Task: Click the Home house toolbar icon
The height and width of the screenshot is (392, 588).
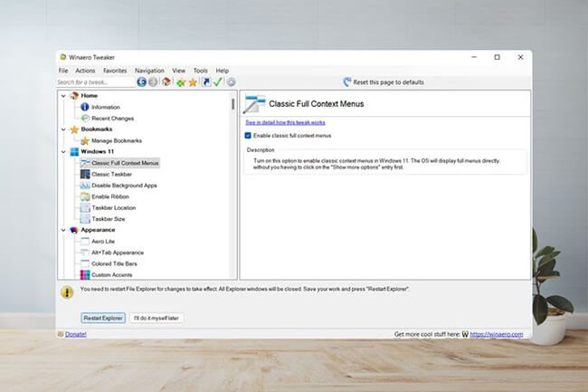Action: 166,81
